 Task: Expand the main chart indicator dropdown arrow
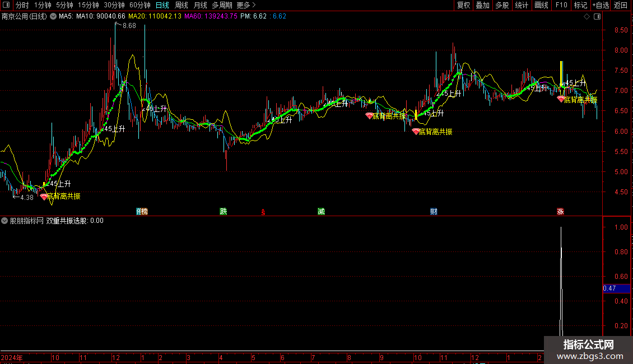(53, 17)
